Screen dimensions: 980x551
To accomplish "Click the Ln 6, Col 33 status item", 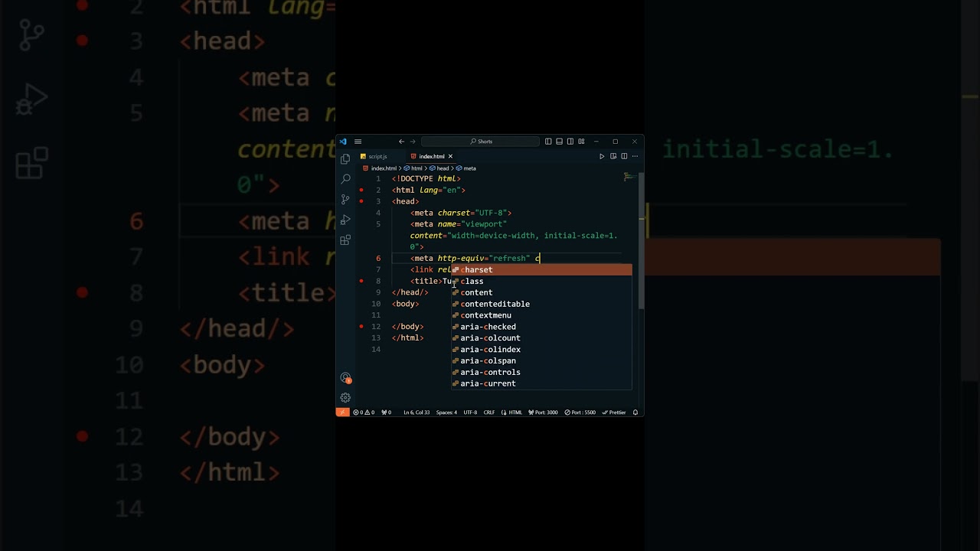I will click(x=416, y=412).
